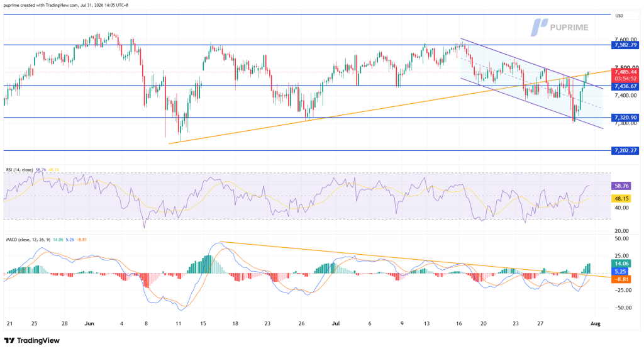Click the MACD signal value -8.81 label
The height and width of the screenshot is (351, 644).
621,279
